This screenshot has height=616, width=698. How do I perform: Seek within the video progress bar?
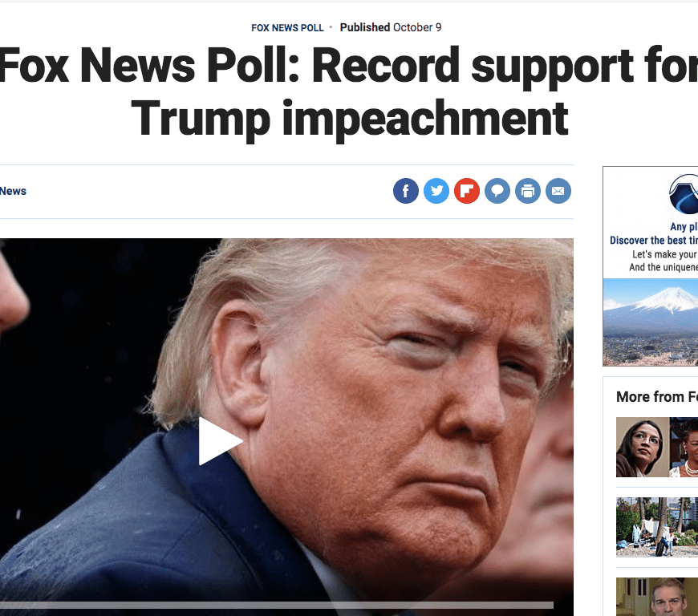point(277,606)
